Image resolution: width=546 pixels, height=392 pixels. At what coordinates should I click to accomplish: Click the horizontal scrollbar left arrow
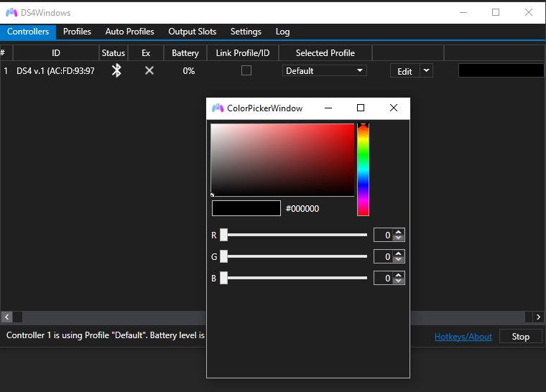coord(6,317)
